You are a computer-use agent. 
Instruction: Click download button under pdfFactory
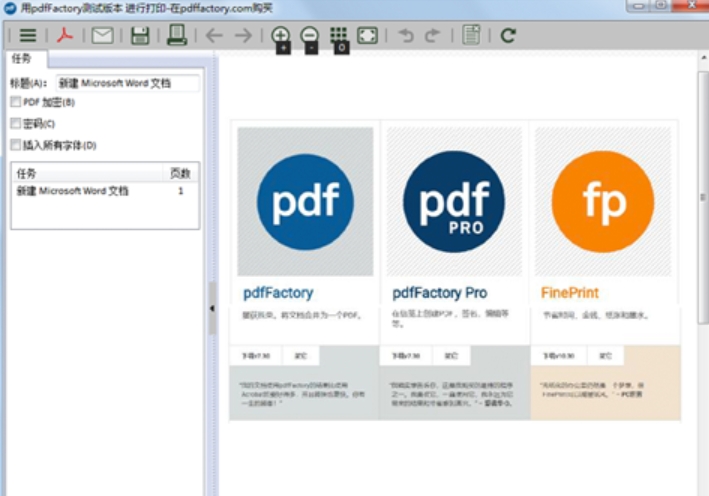(256, 356)
